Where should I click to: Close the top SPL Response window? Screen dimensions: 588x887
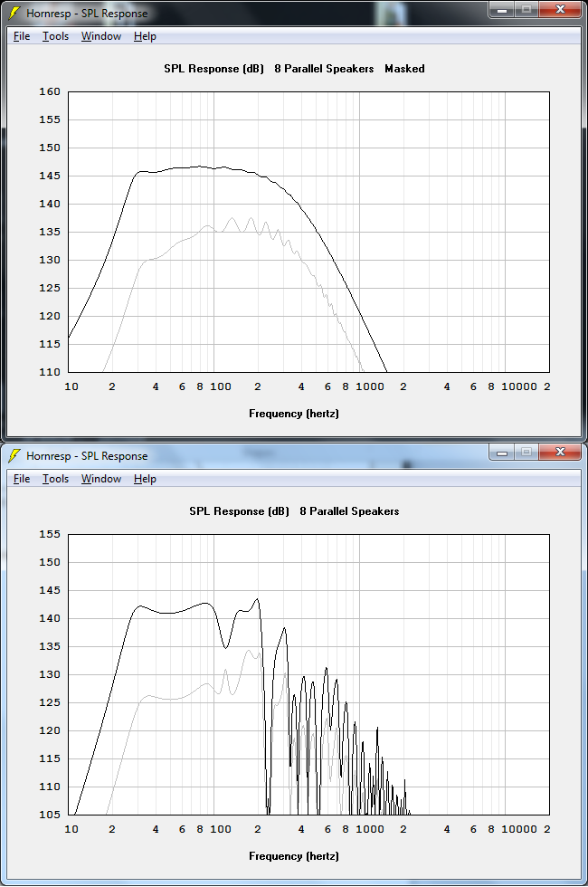click(x=560, y=10)
